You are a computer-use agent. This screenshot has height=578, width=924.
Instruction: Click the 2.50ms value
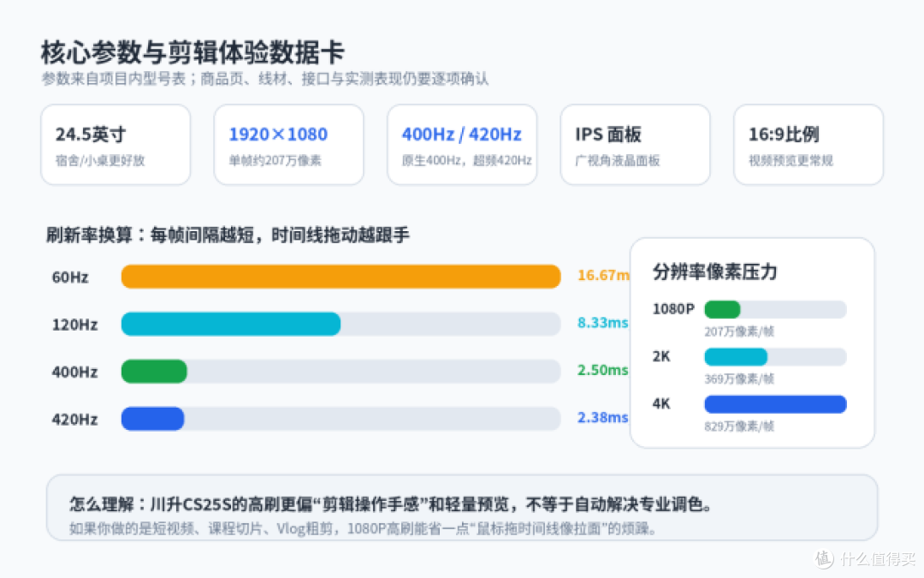[603, 370]
